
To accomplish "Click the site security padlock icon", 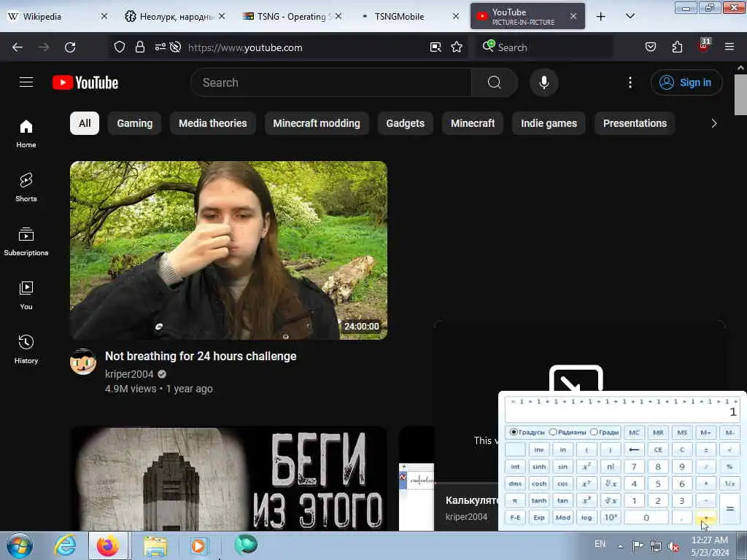I will 139,47.
